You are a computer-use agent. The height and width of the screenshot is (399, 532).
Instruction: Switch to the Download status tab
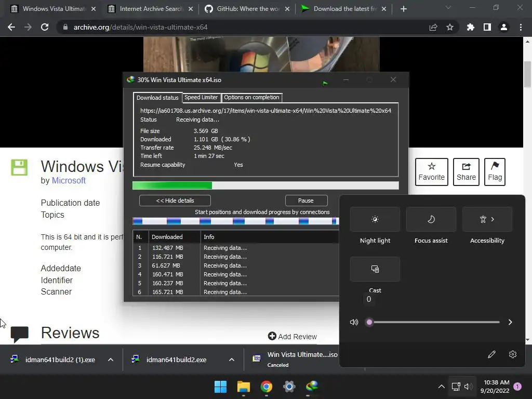(x=157, y=98)
